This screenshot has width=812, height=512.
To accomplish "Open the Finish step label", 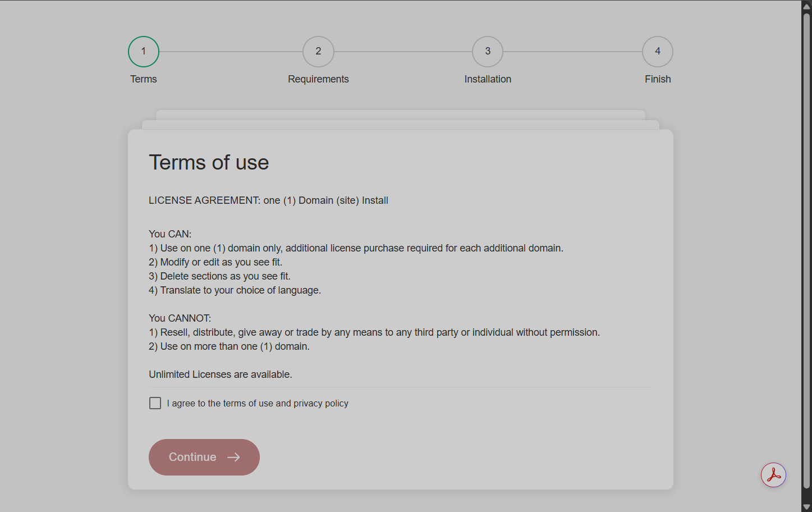I will point(658,79).
